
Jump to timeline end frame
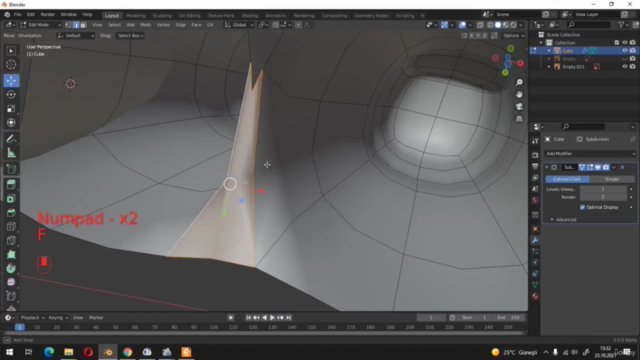click(x=289, y=318)
